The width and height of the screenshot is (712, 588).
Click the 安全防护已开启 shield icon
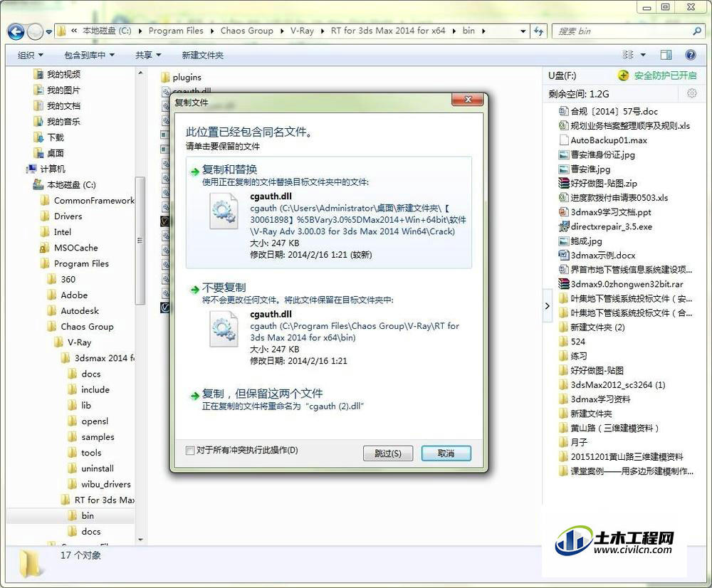pos(624,75)
